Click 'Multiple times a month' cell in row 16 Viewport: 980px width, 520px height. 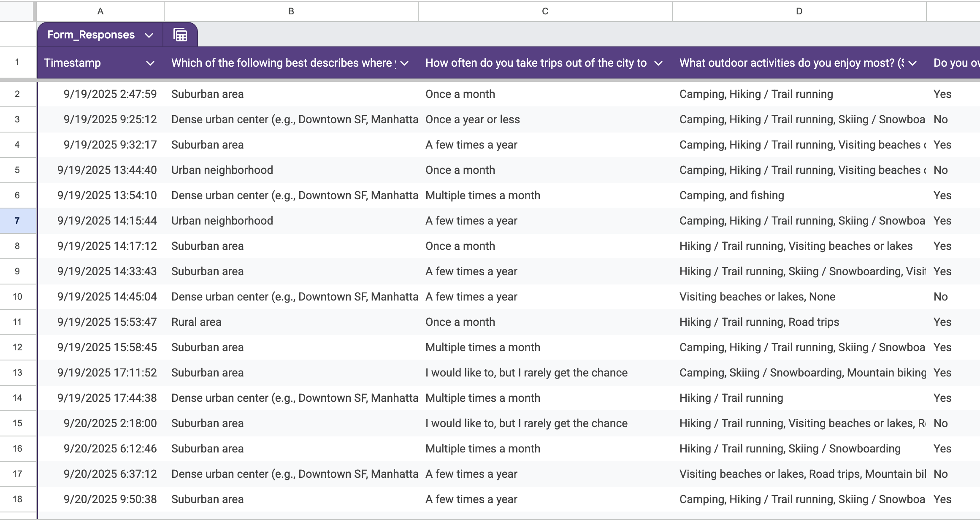(x=545, y=449)
